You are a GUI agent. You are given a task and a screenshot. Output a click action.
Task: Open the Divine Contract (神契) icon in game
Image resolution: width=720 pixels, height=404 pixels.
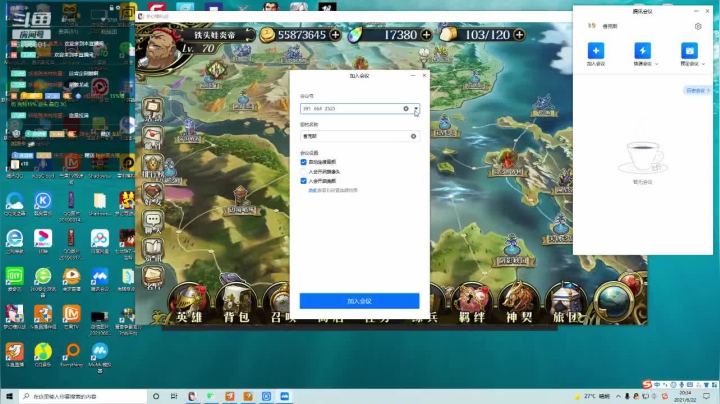pos(518,303)
